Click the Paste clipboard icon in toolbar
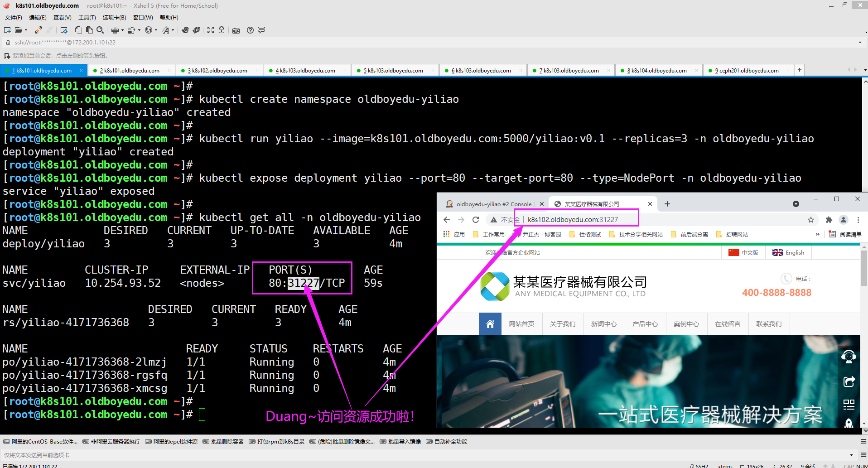The height and width of the screenshot is (468, 868). (89, 30)
